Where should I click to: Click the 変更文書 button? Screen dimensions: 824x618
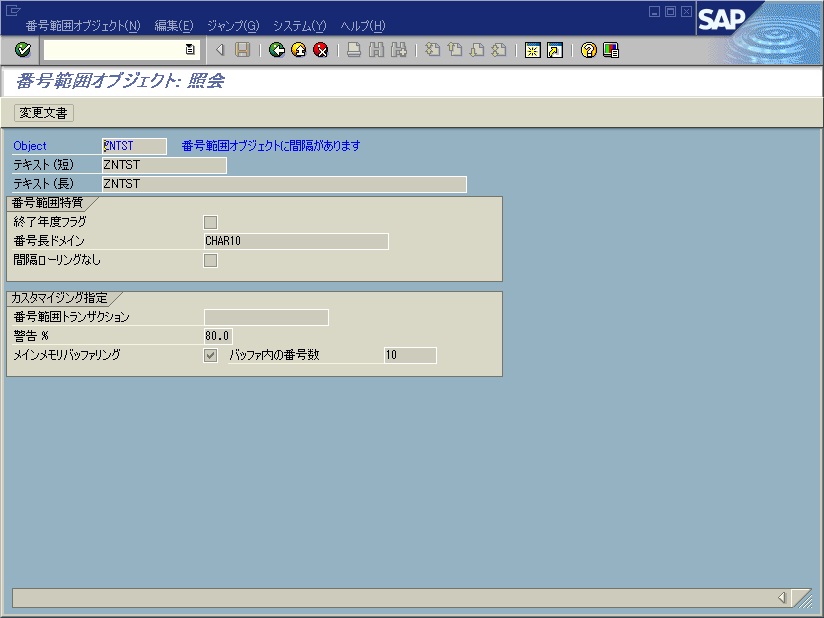point(45,113)
